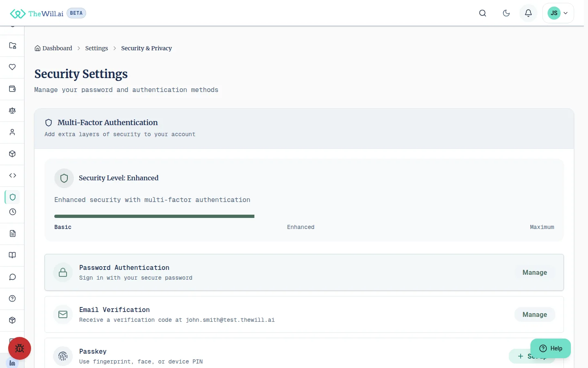Open the Help button
The height and width of the screenshot is (368, 588).
550,348
